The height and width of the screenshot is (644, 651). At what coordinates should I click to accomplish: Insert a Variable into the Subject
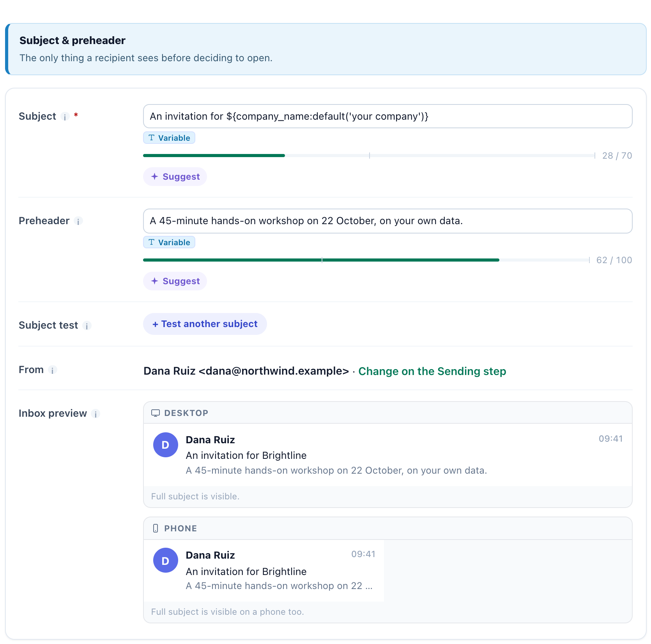tap(169, 138)
